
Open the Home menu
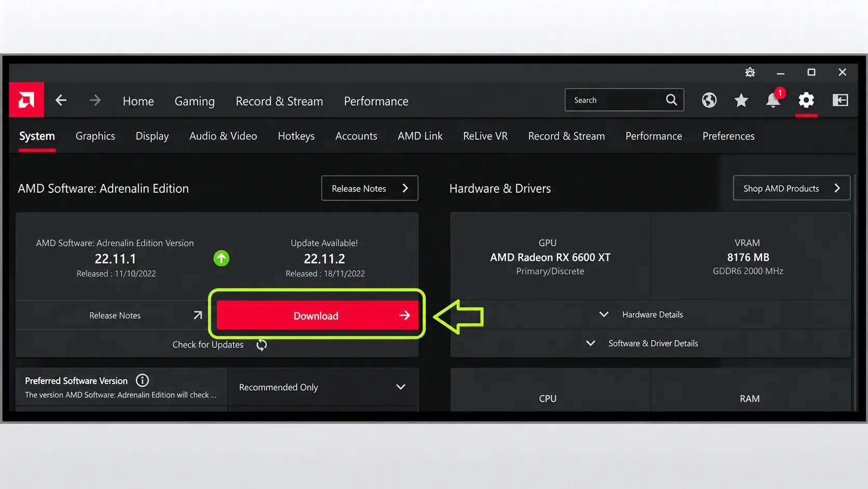(x=138, y=101)
